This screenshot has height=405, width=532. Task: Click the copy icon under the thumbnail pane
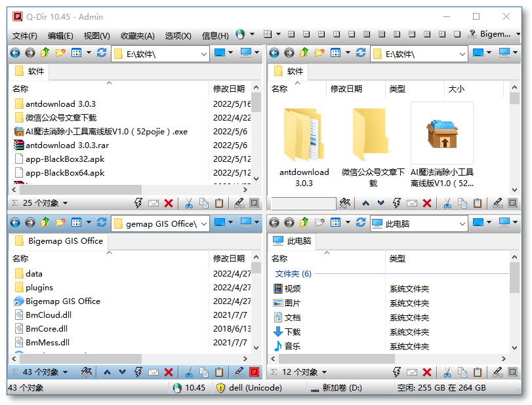click(x=462, y=203)
